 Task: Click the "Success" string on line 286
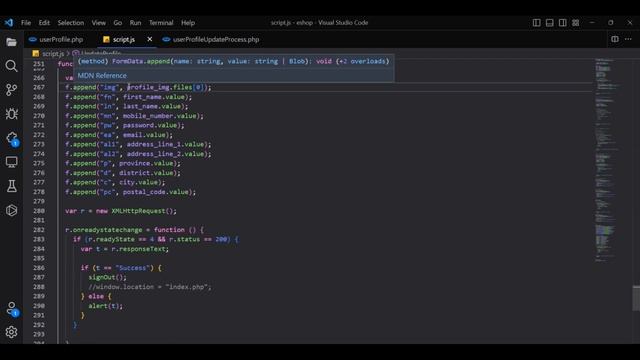pos(133,268)
